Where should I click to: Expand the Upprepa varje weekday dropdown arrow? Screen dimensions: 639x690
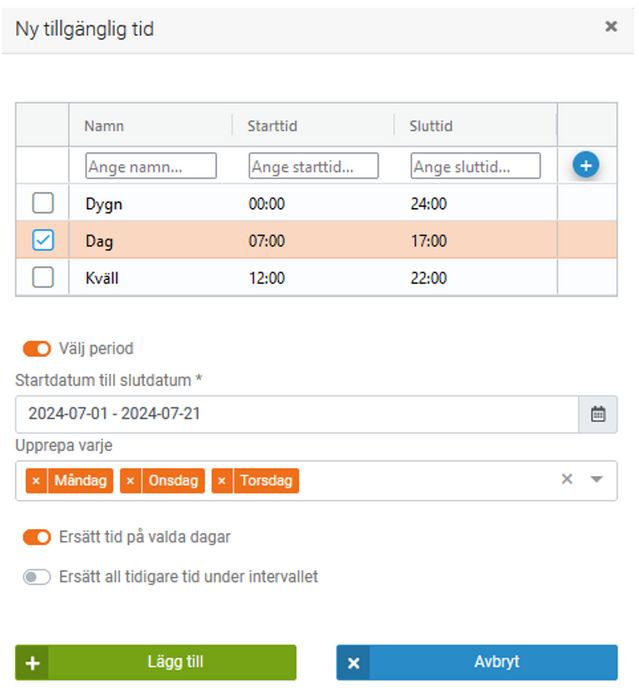tap(597, 480)
